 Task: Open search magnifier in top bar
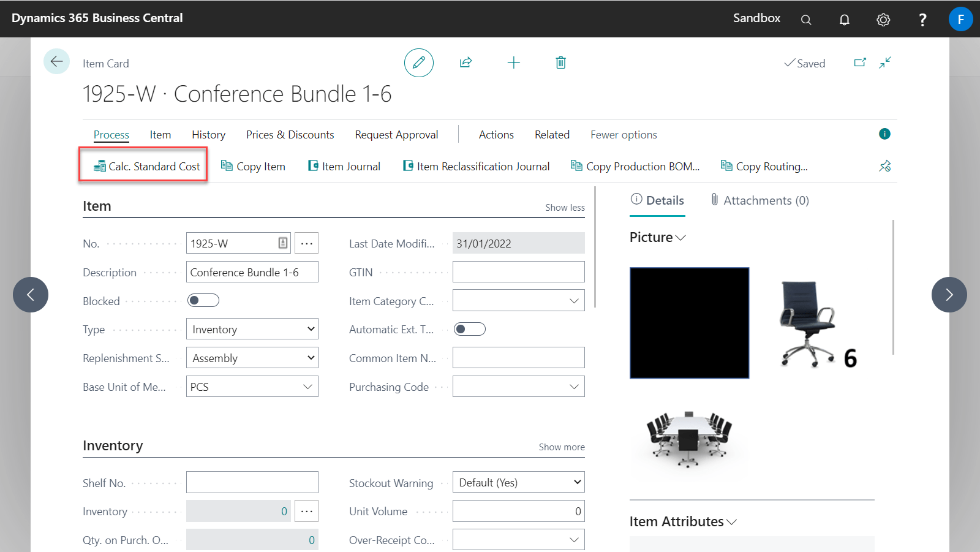(806, 20)
